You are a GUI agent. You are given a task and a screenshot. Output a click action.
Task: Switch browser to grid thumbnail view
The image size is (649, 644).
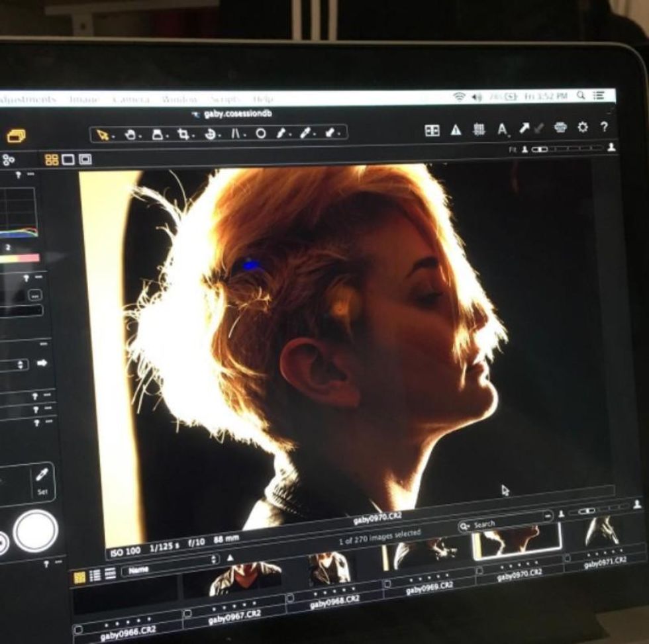79,576
